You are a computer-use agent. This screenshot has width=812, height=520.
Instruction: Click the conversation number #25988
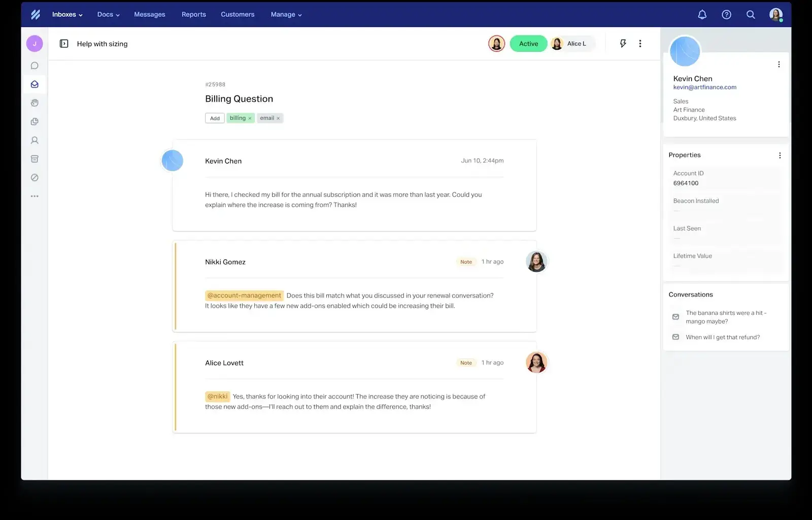(x=215, y=85)
